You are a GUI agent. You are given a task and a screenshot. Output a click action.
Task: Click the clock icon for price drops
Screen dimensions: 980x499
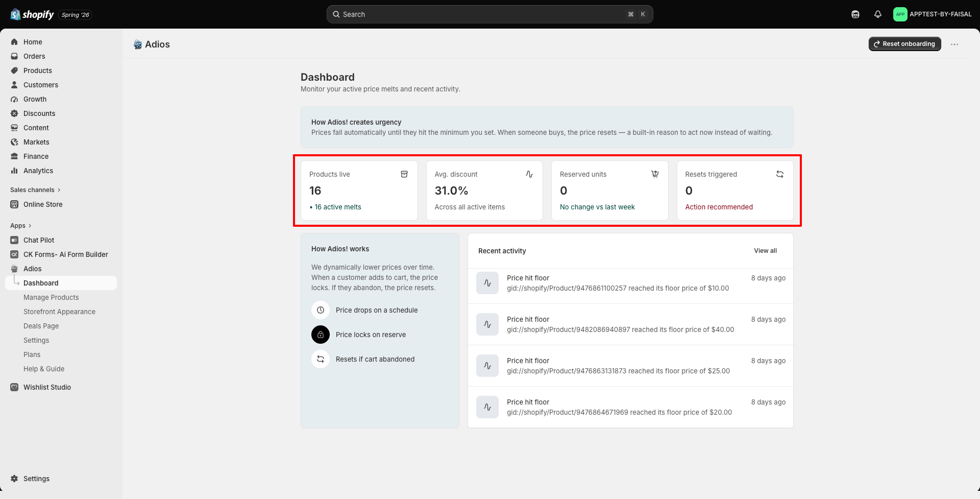pos(321,310)
